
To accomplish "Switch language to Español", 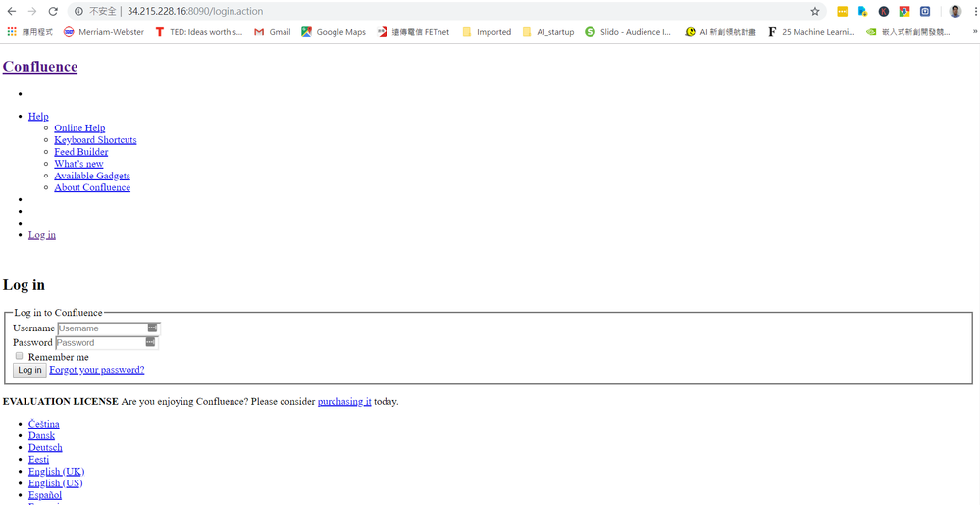I will coord(45,495).
